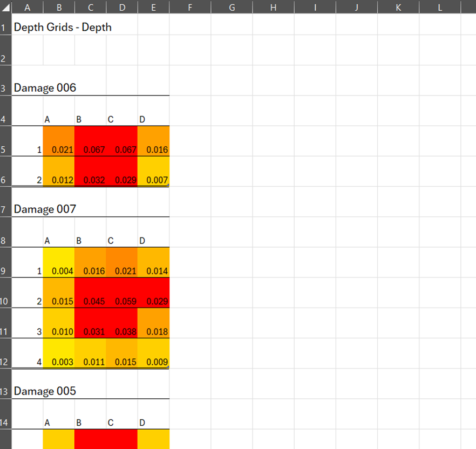Image resolution: width=476 pixels, height=449 pixels.
Task: Select row 11 header
Action: [x=5, y=323]
